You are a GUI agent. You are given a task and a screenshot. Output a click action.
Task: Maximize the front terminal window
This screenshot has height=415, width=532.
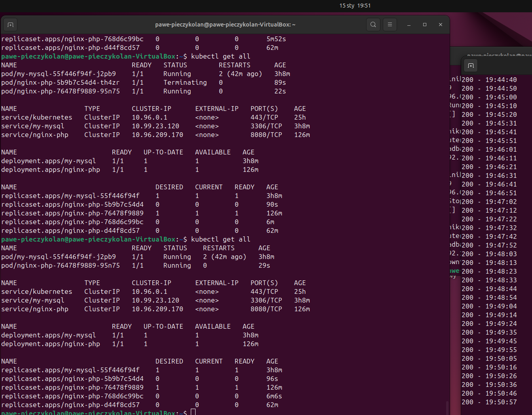coord(425,25)
